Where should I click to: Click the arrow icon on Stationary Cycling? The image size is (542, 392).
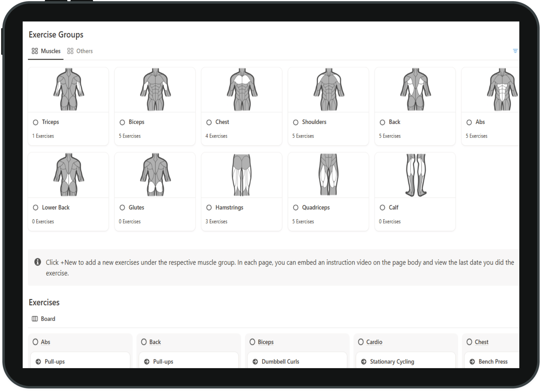[364, 362]
